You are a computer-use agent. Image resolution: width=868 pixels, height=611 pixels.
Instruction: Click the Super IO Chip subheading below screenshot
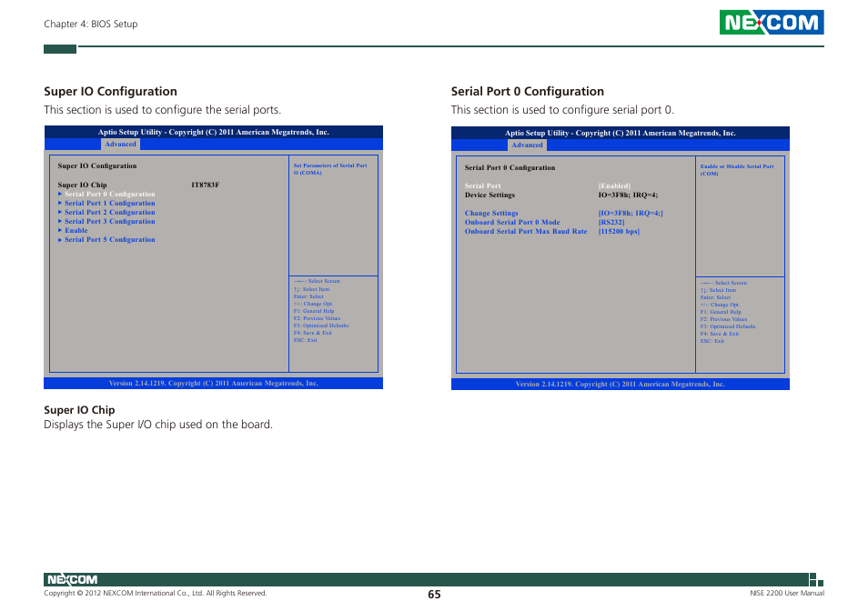tap(79, 410)
